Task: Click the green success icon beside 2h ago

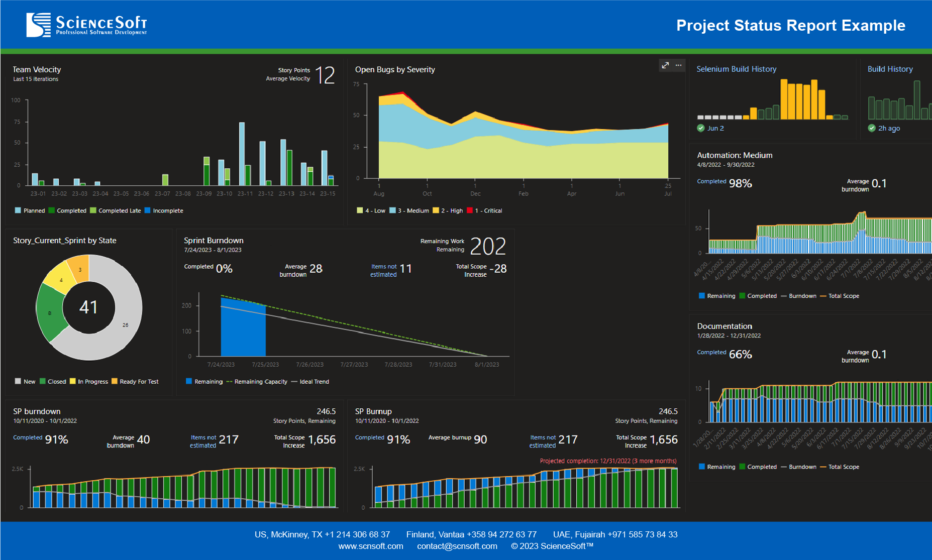Action: [872, 128]
